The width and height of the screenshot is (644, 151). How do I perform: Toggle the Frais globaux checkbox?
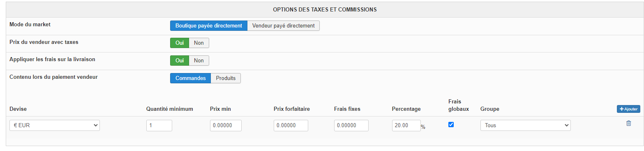[x=451, y=125]
